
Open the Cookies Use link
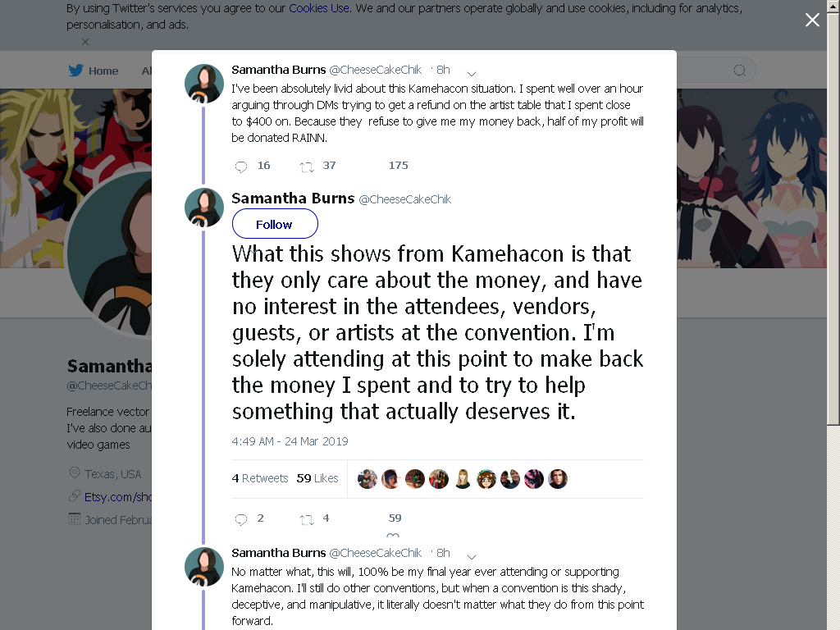coord(319,8)
